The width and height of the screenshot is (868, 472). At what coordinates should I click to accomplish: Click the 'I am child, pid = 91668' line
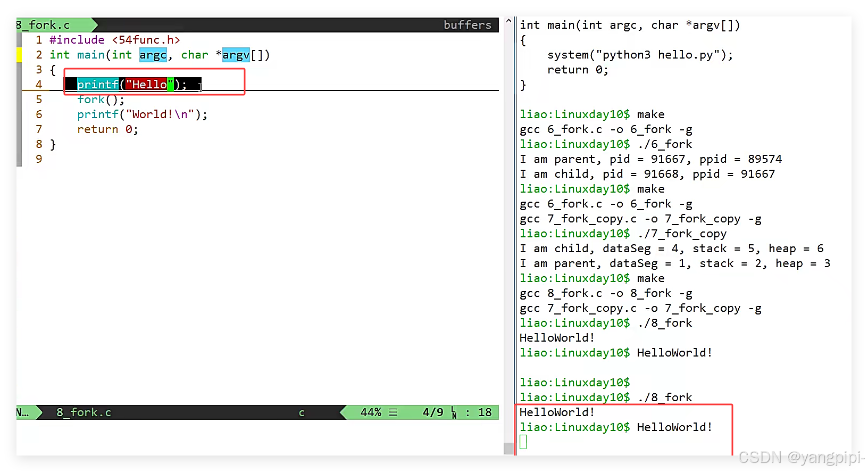point(647,174)
